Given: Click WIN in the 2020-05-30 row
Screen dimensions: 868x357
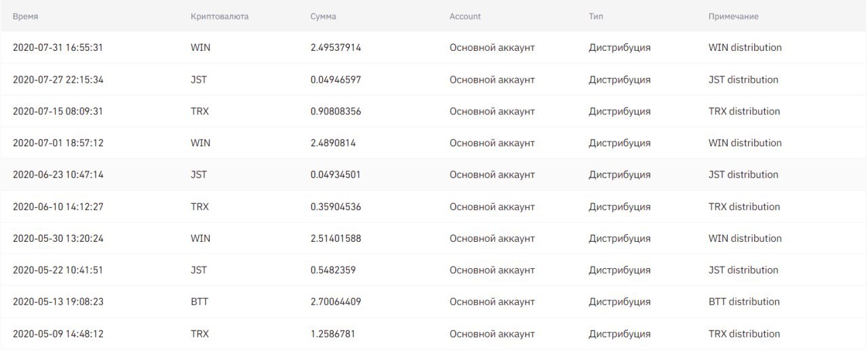Looking at the screenshot, I should point(201,238).
